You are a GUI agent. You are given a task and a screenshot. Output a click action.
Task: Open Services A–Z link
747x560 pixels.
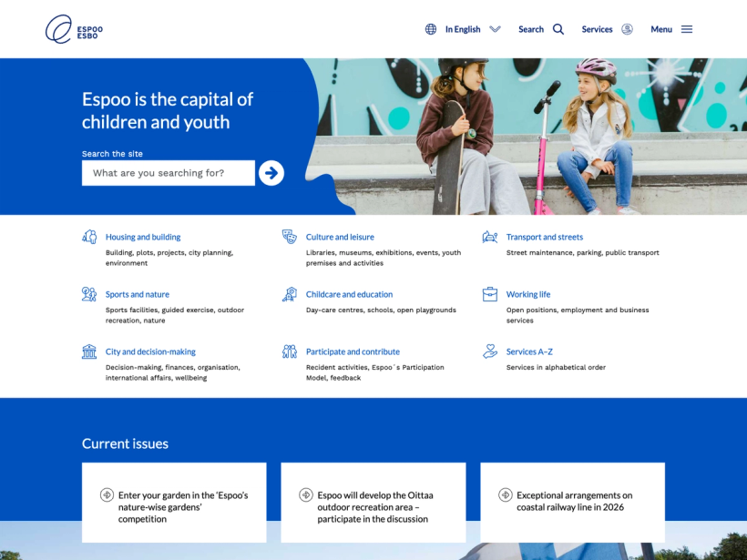(x=529, y=351)
